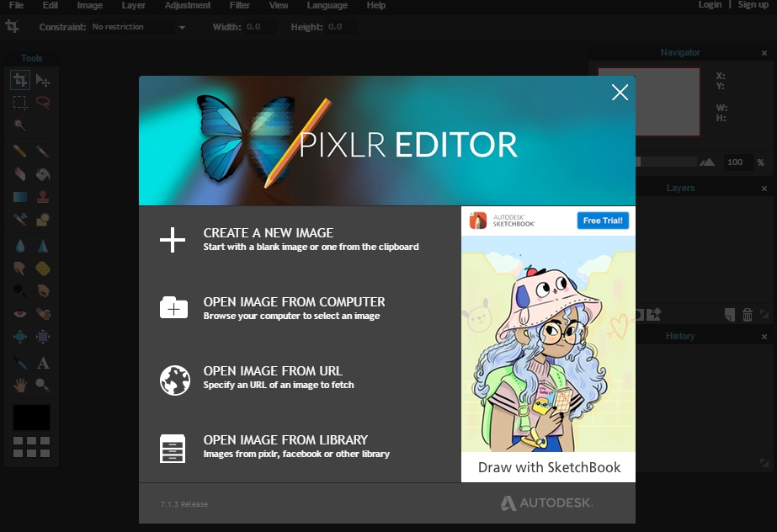
Task: Click the crop icon in options bar
Action: [12, 26]
